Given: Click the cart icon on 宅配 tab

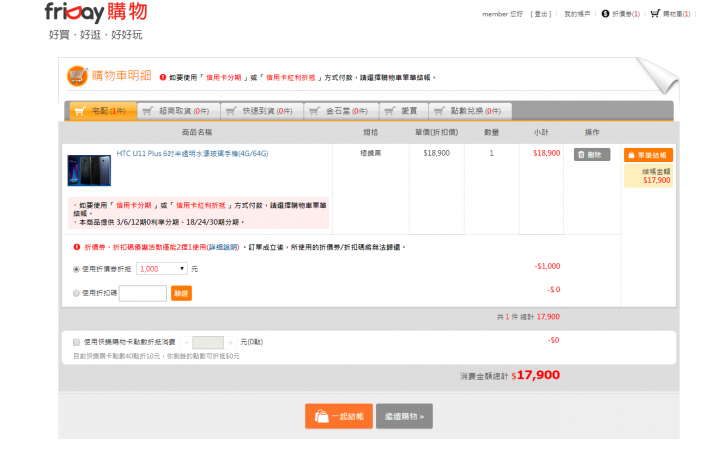Looking at the screenshot, I should (80, 111).
